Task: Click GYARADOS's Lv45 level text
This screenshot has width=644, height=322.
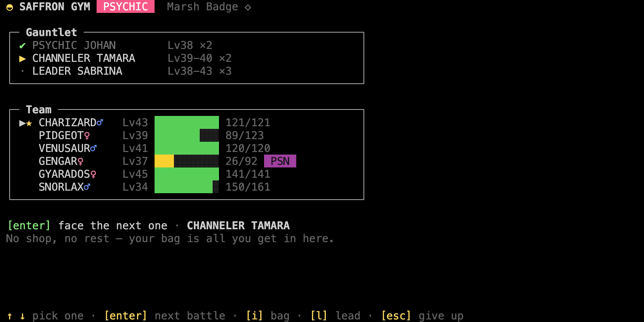Action: 135,174
